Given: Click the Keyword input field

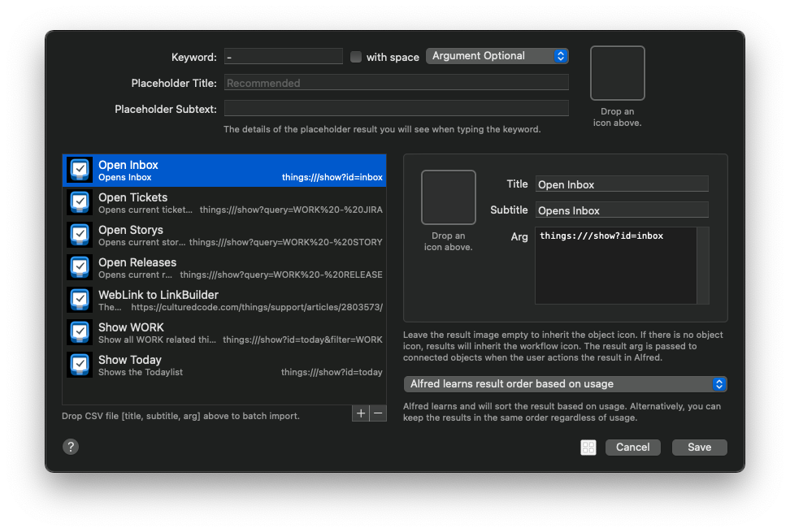Looking at the screenshot, I should tap(284, 57).
